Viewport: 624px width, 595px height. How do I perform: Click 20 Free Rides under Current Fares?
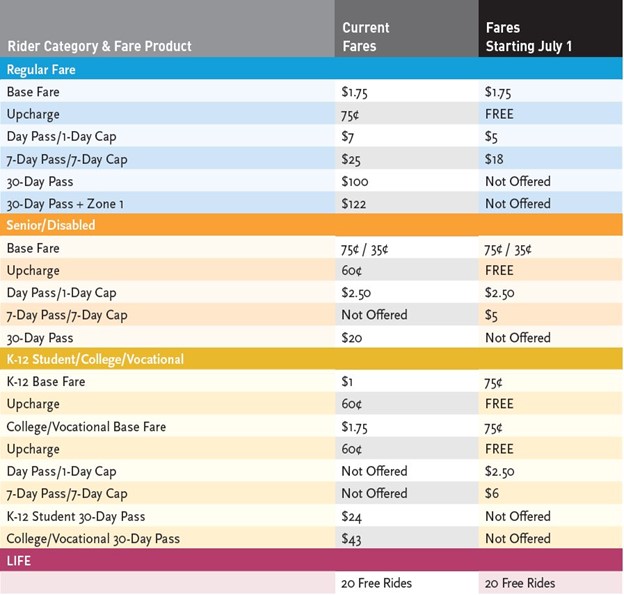376,583
